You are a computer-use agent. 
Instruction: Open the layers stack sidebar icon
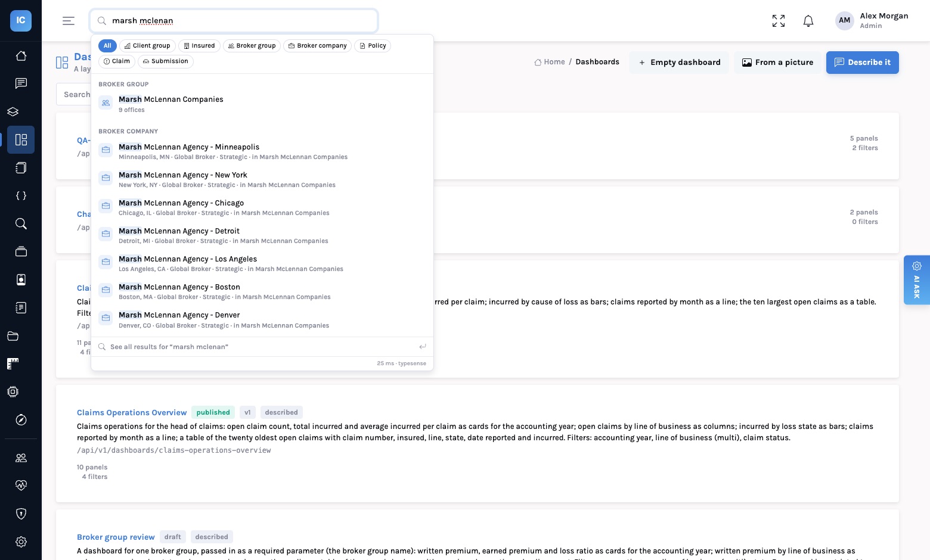(13, 111)
